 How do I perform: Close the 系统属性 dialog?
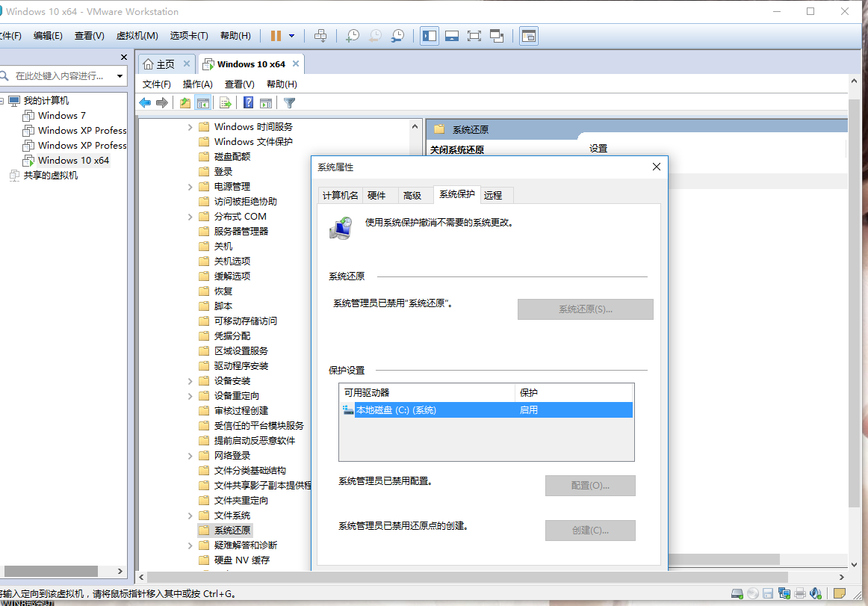click(656, 167)
